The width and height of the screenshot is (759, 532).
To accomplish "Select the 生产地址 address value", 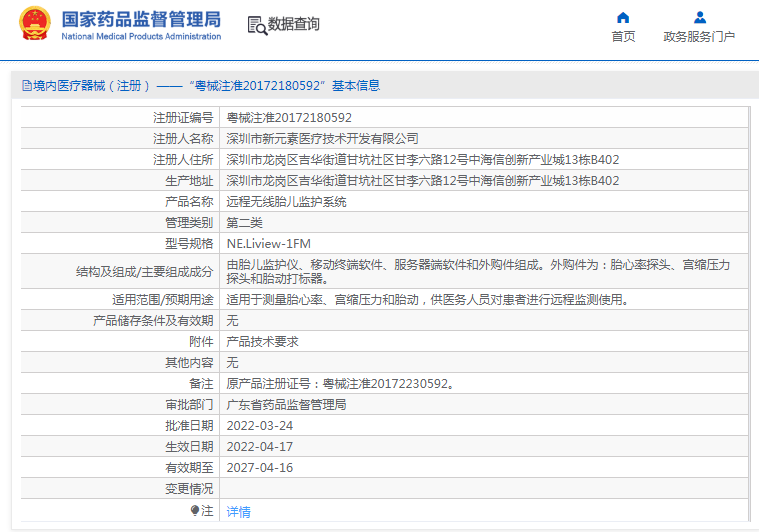I will point(423,181).
